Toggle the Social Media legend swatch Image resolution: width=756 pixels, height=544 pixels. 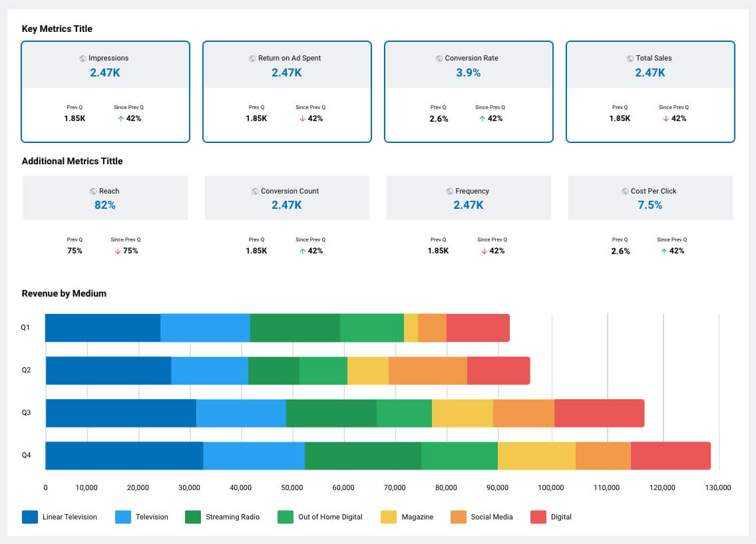click(459, 517)
